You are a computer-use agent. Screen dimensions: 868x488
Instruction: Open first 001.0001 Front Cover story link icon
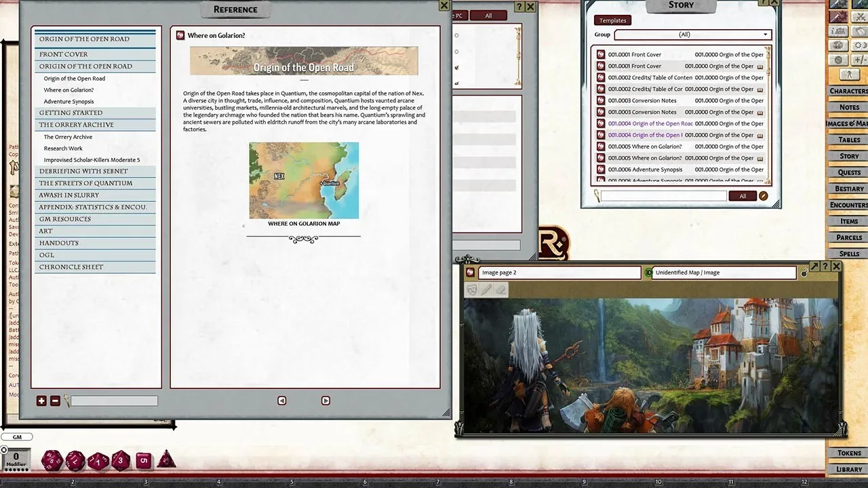pos(601,55)
